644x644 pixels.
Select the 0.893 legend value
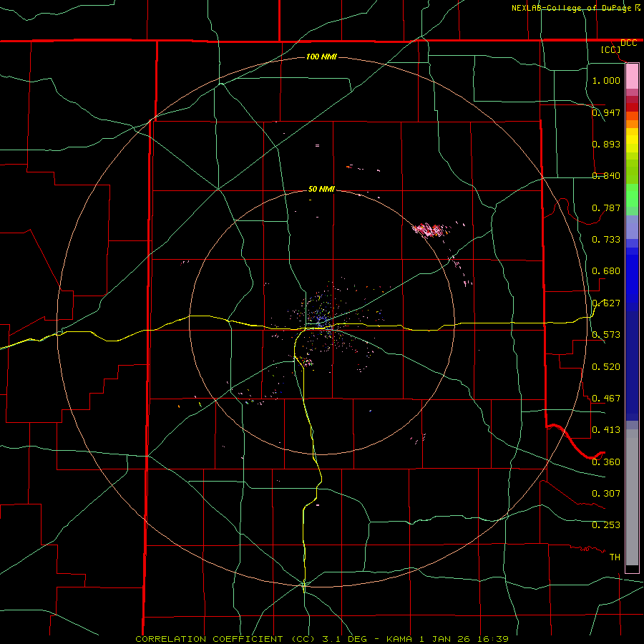click(x=606, y=144)
